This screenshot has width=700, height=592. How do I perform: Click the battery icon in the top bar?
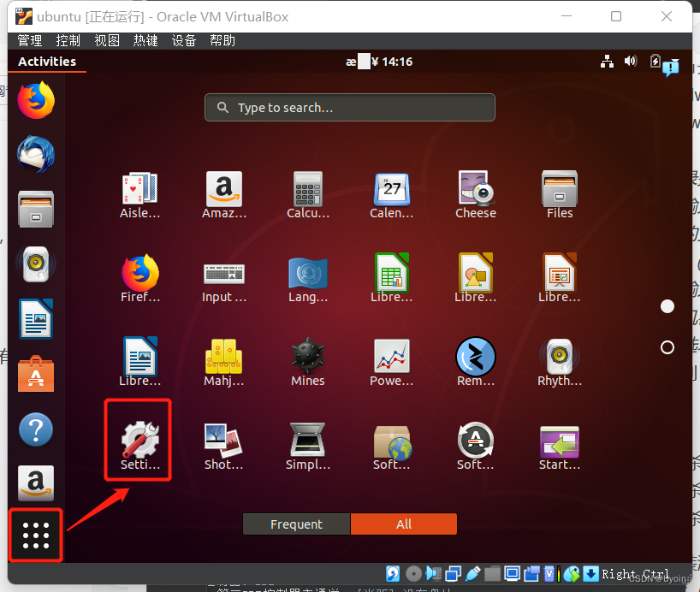[655, 61]
